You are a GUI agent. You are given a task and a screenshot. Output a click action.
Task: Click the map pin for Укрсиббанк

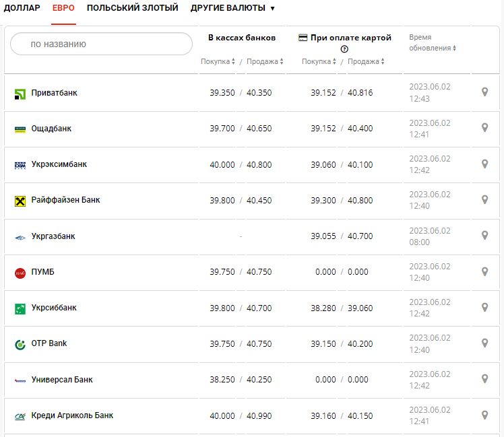484,307
